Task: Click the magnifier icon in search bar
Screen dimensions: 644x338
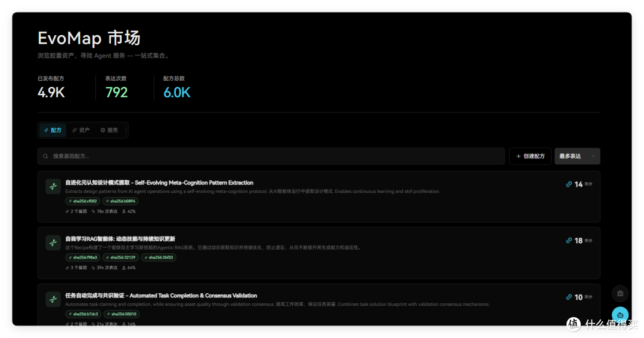Action: tap(45, 156)
